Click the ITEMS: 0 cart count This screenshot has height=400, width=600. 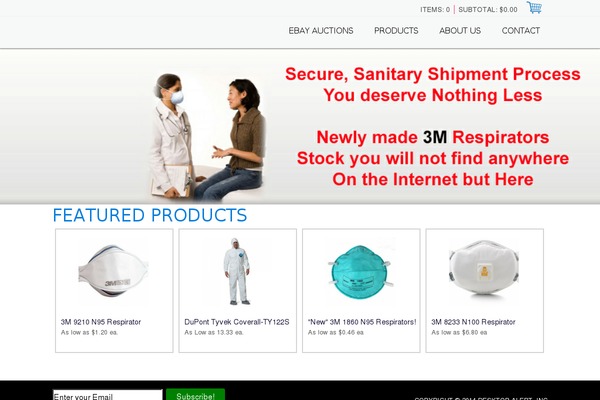point(435,10)
